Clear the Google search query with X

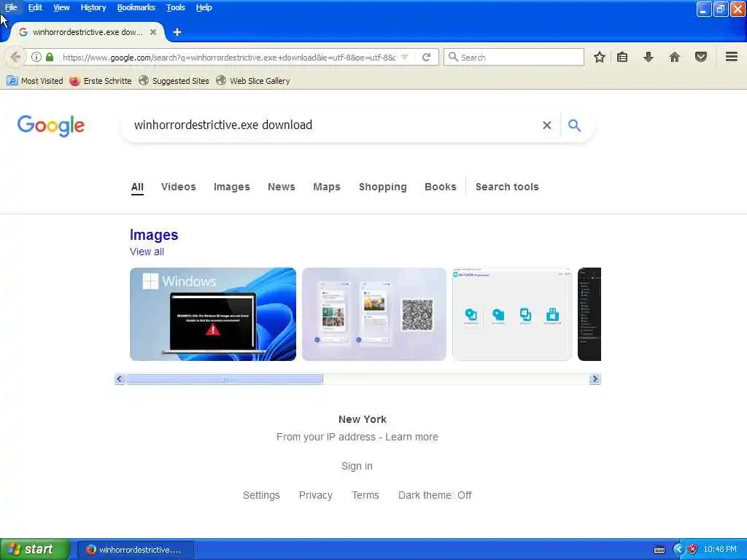(547, 125)
